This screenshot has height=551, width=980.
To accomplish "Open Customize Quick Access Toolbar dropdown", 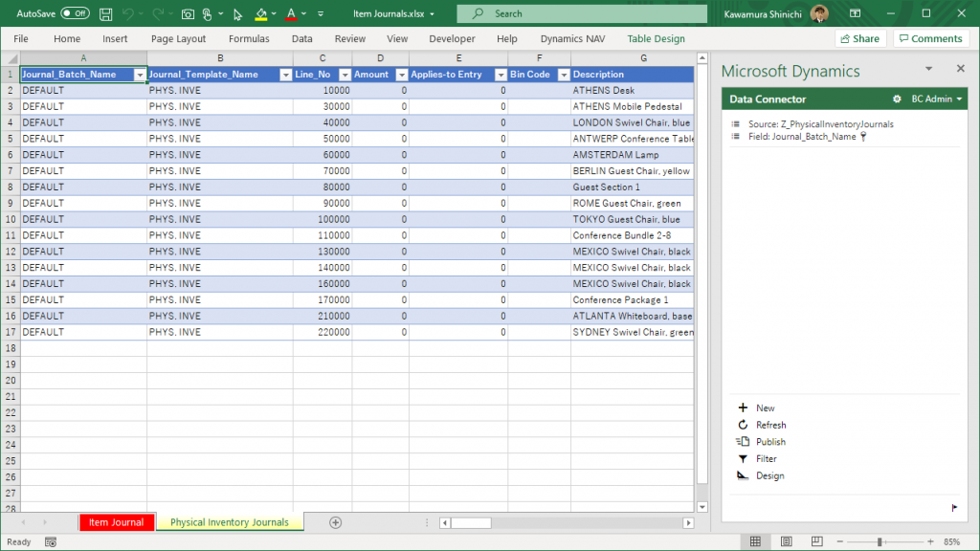I will click(x=321, y=13).
